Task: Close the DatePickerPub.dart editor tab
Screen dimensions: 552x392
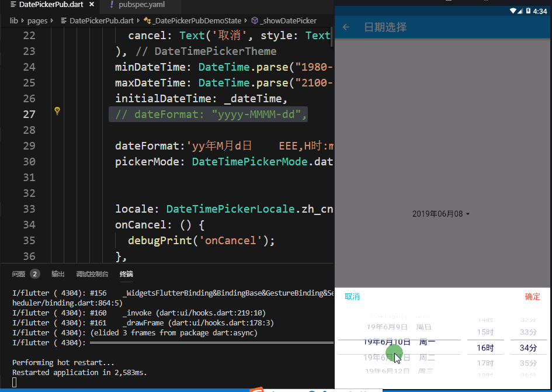Action: click(x=92, y=5)
